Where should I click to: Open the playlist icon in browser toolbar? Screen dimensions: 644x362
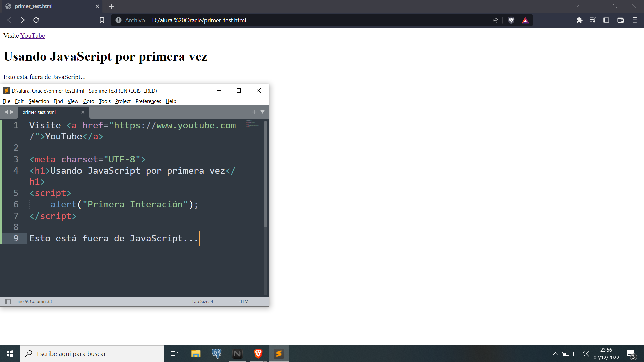593,20
